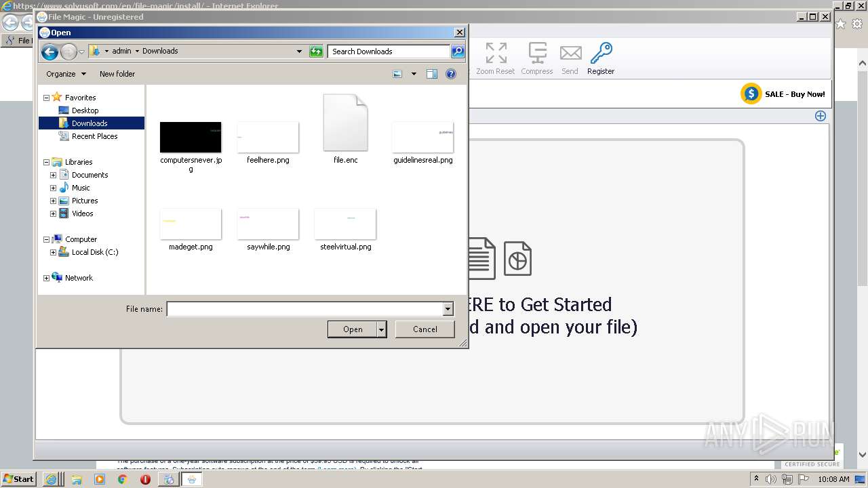Select Downloads in navigation pane
The image size is (868, 488).
[91, 123]
